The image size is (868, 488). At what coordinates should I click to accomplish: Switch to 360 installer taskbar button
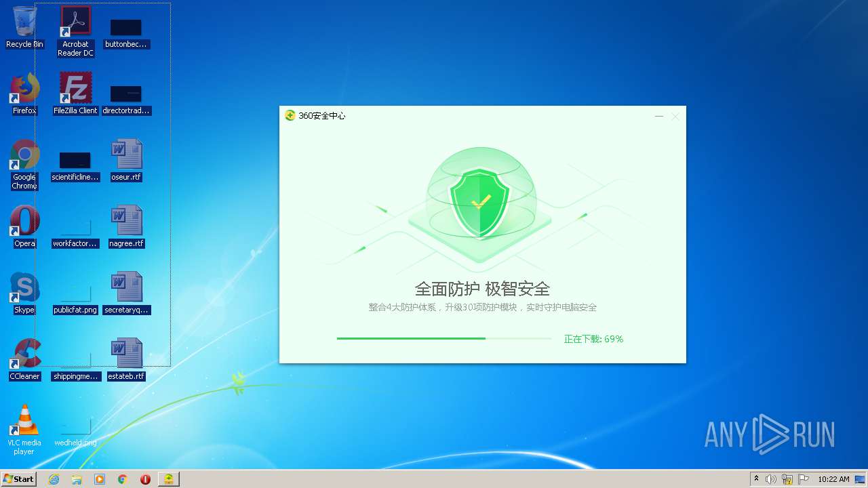169,479
